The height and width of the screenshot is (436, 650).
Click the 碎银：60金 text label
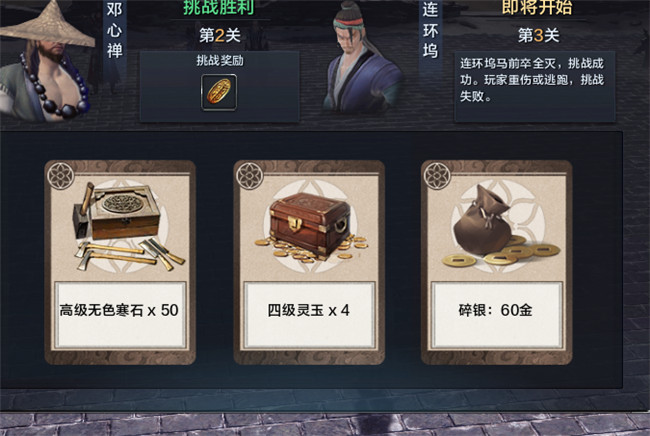pos(495,310)
